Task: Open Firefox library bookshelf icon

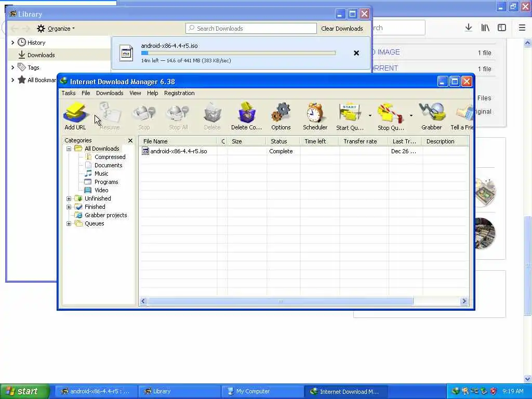Action: (x=485, y=28)
